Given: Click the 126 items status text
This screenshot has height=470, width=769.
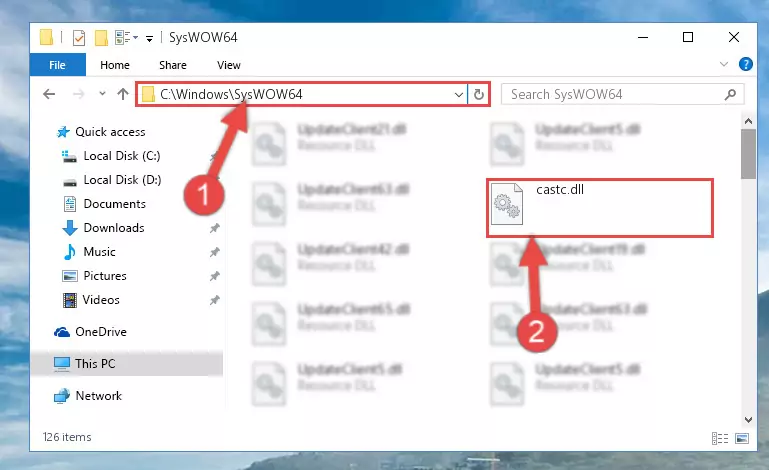Looking at the screenshot, I should (x=67, y=437).
